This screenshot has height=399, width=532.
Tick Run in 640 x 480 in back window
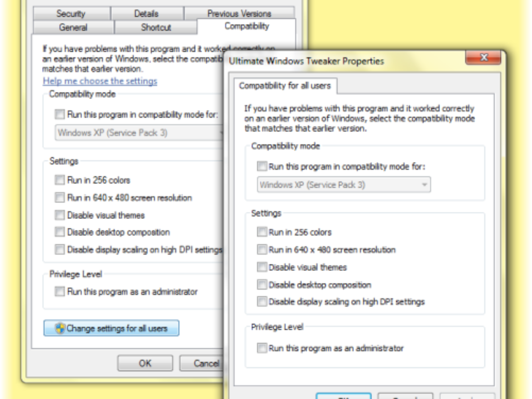tap(60, 198)
